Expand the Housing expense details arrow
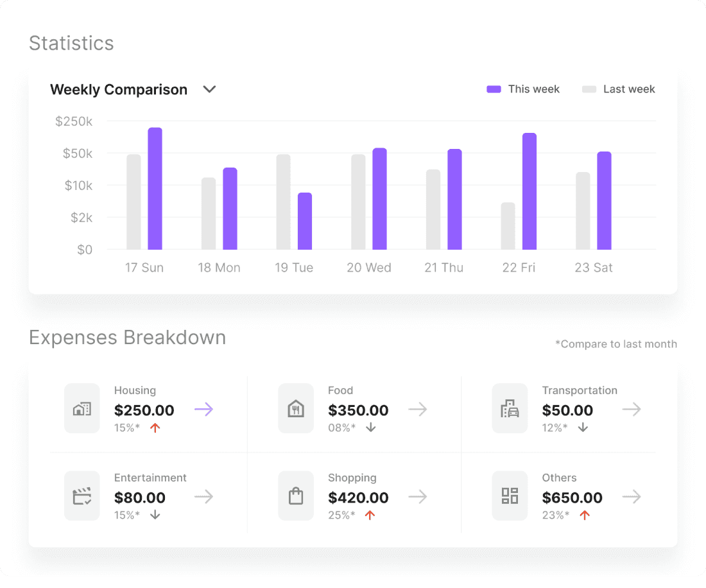706x588 pixels. tap(204, 409)
